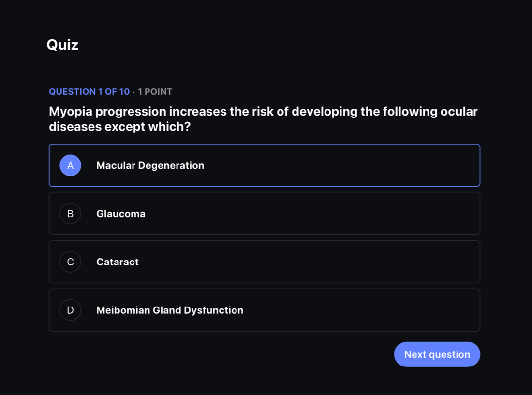Click the "QUESTION 1 OF 10" label
532x395 pixels.
(x=89, y=91)
